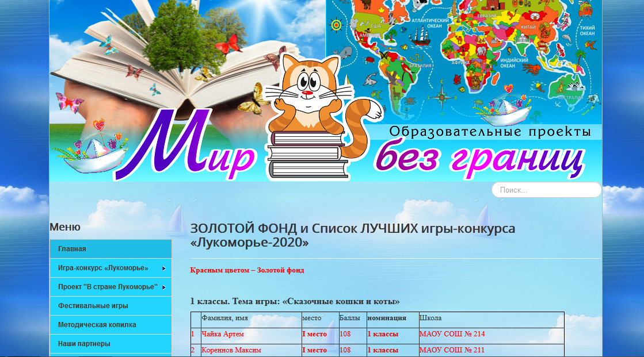Click the open book with tree image
This screenshot has width=644, height=357.
(x=173, y=57)
